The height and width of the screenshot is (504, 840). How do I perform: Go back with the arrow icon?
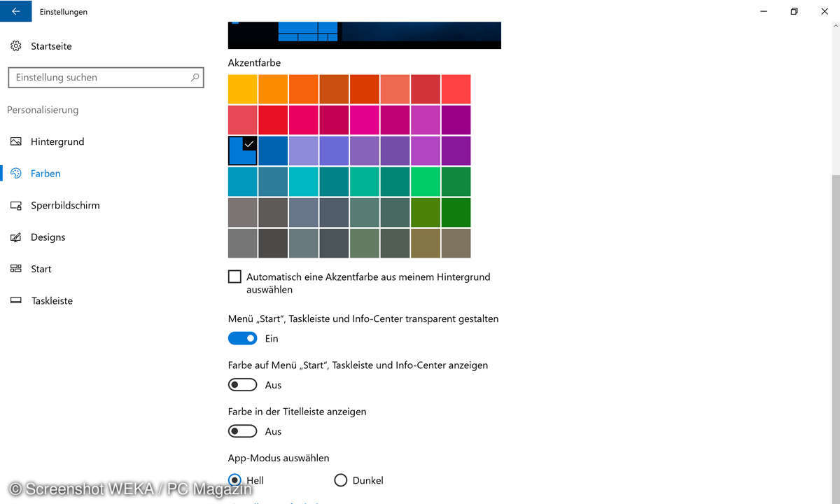coord(15,11)
